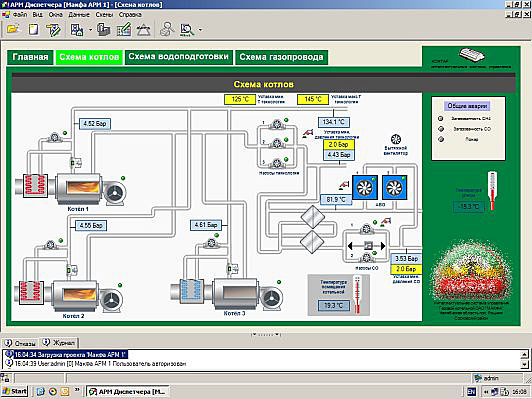The image size is (532, 399).
Task: Toggle the CO gas alarm indicator
Action: coord(441,129)
